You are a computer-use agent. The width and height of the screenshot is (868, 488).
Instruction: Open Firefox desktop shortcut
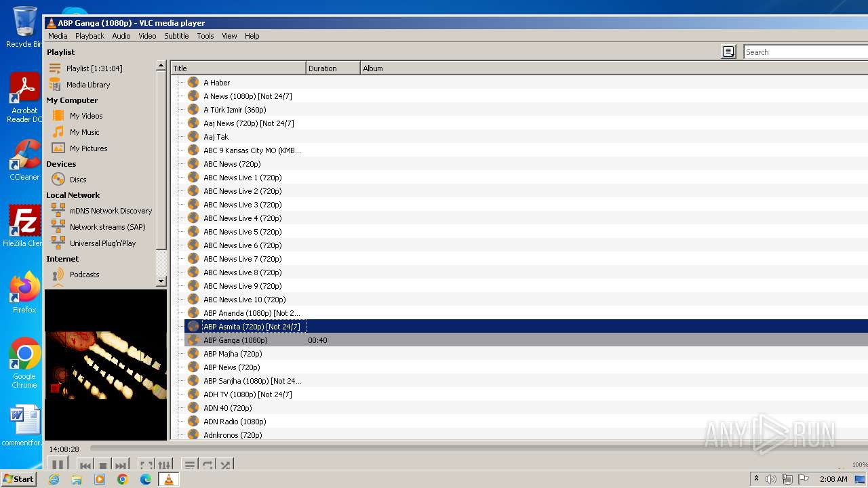pyautogui.click(x=24, y=293)
